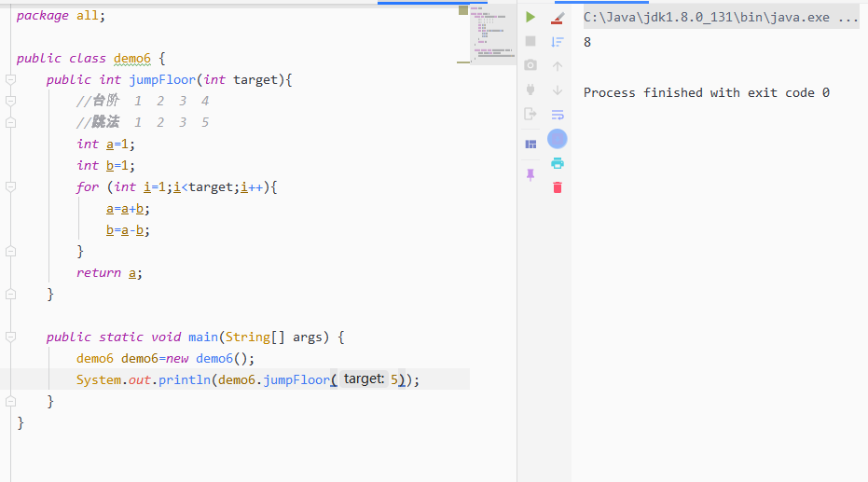The height and width of the screenshot is (482, 868).
Task: Click the for keyword in loop header
Action: pyautogui.click(x=88, y=187)
